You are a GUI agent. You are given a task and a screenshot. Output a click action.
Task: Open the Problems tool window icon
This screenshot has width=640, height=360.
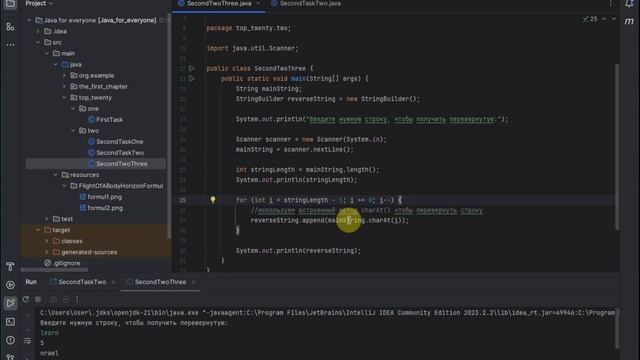tap(10, 340)
